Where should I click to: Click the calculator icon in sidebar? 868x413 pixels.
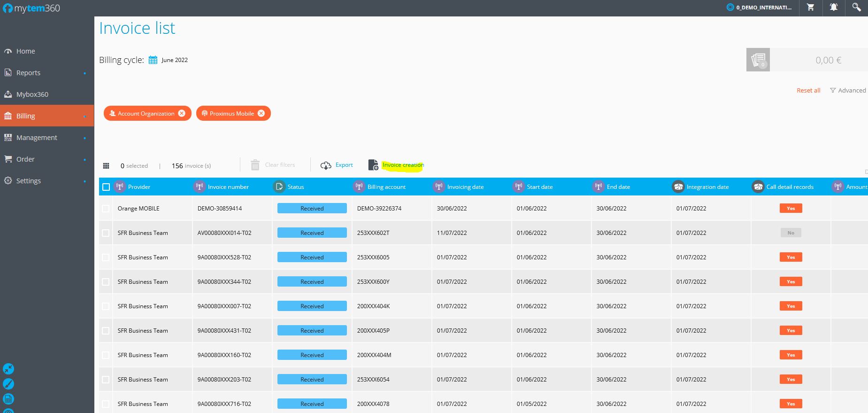coord(8,399)
